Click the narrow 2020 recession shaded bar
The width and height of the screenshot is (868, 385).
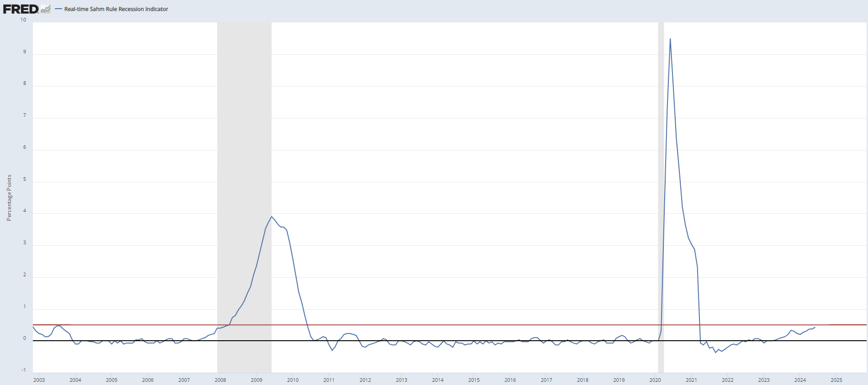(661, 137)
